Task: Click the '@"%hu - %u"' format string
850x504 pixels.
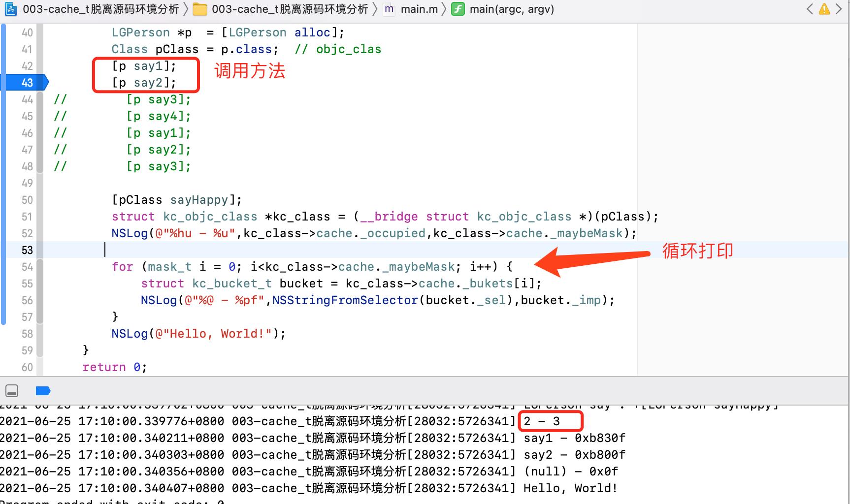Action: (196, 233)
